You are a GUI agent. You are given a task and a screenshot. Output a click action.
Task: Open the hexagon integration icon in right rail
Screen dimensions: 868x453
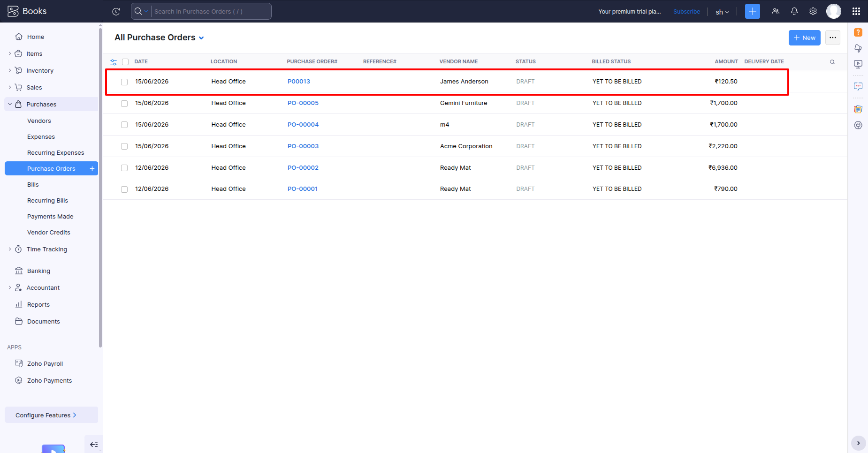point(858,125)
